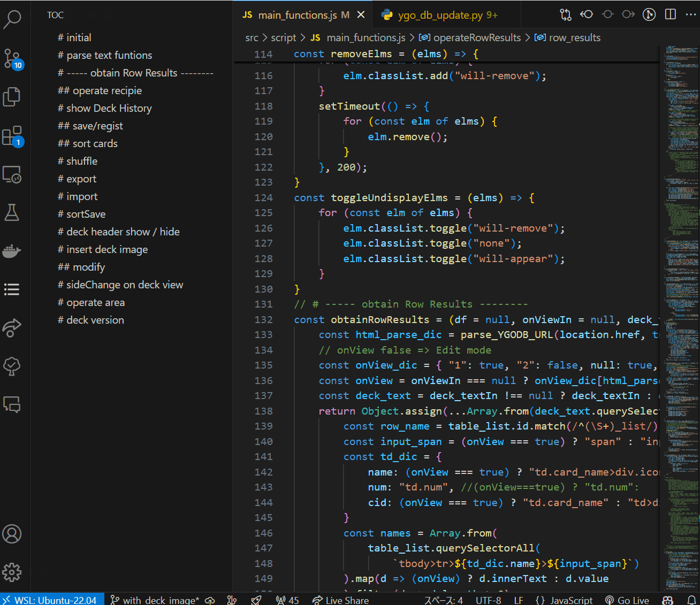Open Source Control with 10 pending changes
The image size is (700, 605).
13,58
